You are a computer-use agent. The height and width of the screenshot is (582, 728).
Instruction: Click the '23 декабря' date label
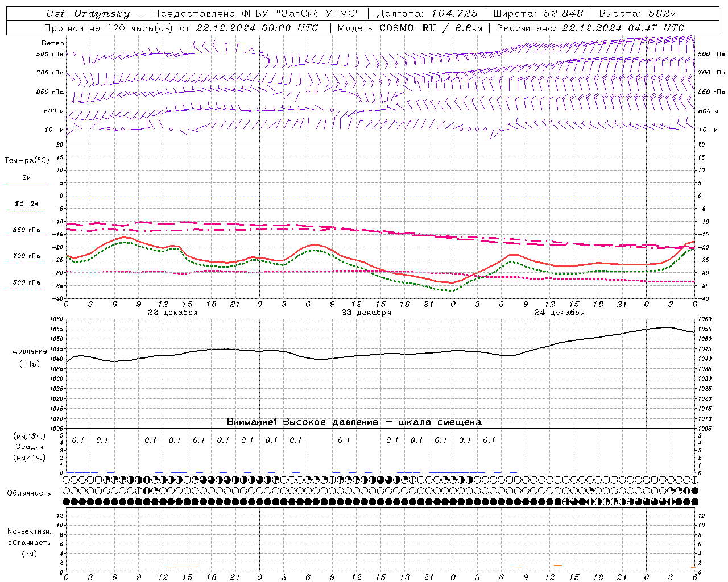click(x=366, y=313)
